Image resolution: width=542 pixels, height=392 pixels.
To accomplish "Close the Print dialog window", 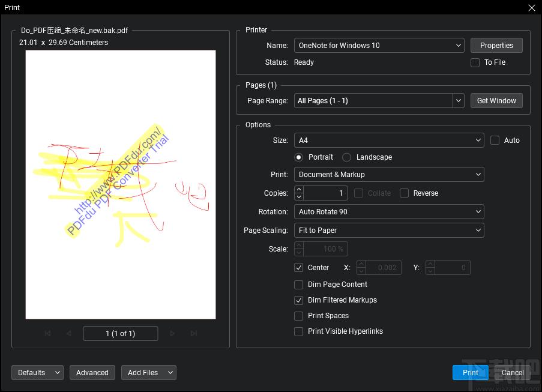I will pos(532,8).
